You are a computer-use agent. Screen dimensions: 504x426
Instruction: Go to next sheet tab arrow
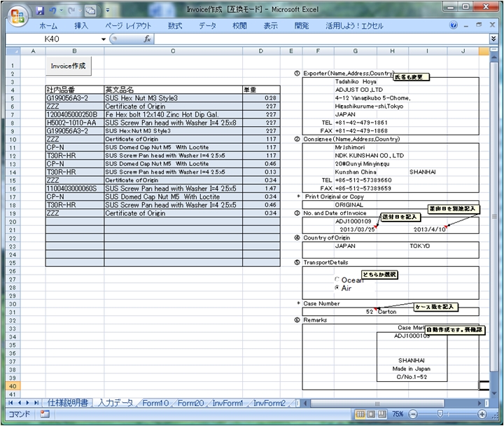(27, 403)
